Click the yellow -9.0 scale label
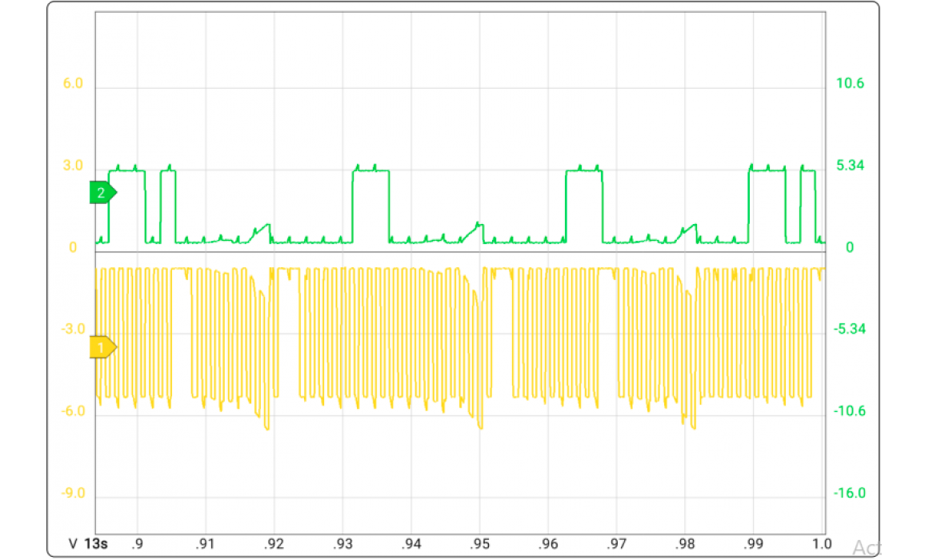 point(73,494)
